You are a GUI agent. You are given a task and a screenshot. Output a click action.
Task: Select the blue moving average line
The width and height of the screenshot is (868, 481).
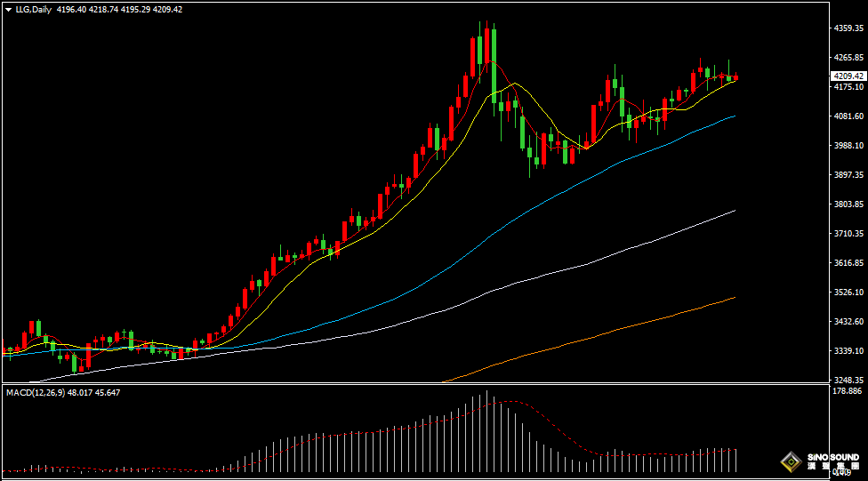(x=623, y=157)
